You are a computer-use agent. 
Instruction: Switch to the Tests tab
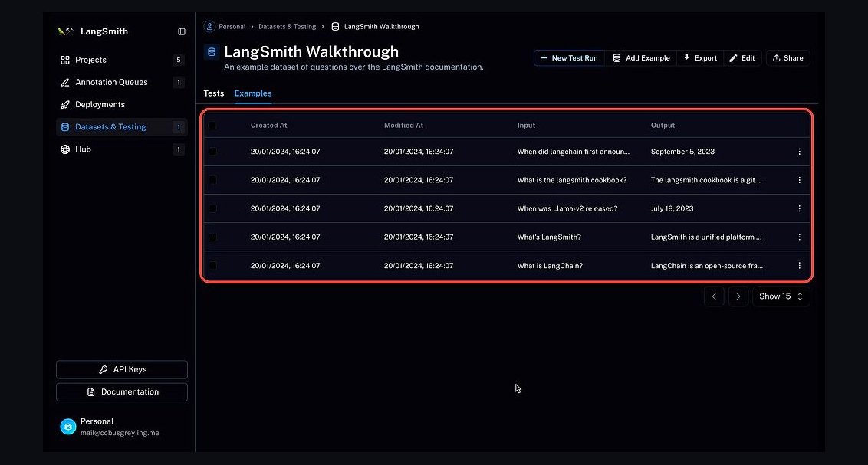(x=214, y=93)
